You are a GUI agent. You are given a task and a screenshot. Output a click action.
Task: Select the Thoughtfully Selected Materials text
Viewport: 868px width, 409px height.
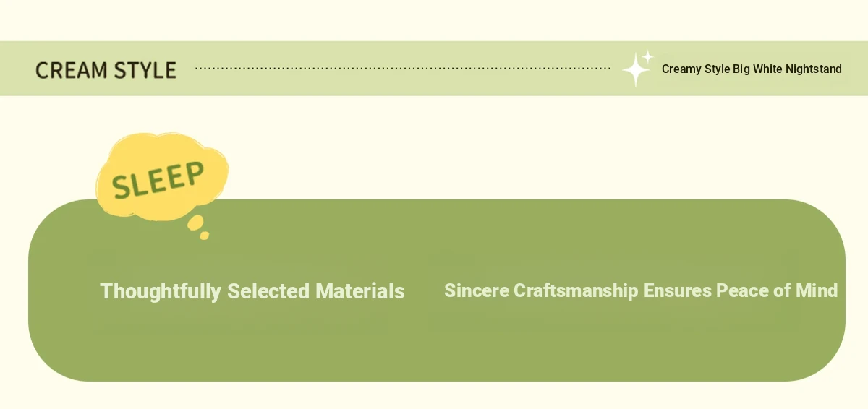pyautogui.click(x=252, y=291)
